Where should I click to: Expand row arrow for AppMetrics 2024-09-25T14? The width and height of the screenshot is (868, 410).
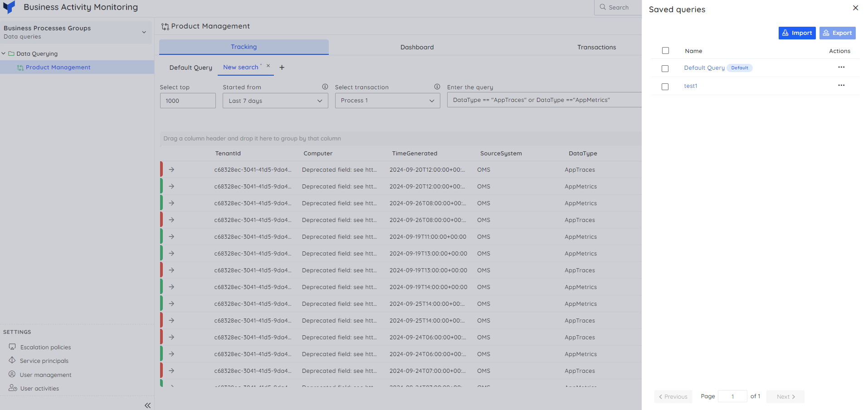(171, 304)
